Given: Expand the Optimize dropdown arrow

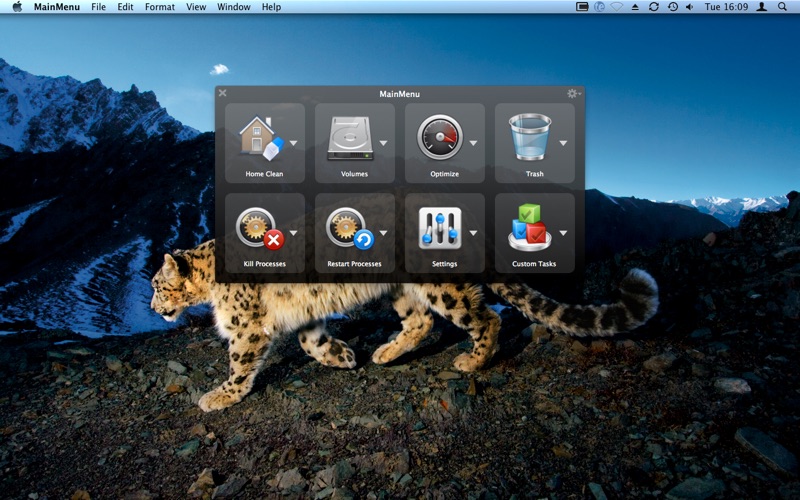Looking at the screenshot, I should tap(473, 143).
